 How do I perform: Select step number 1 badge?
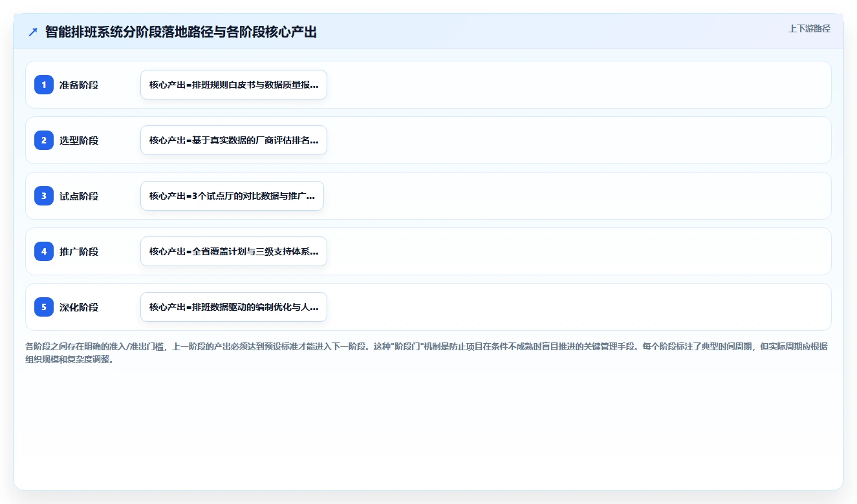44,85
